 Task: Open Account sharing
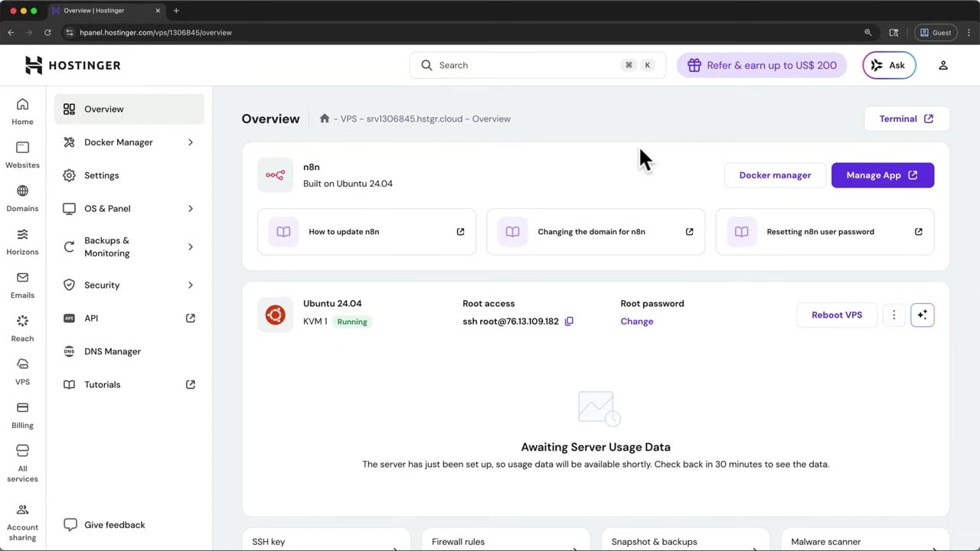coord(22,523)
